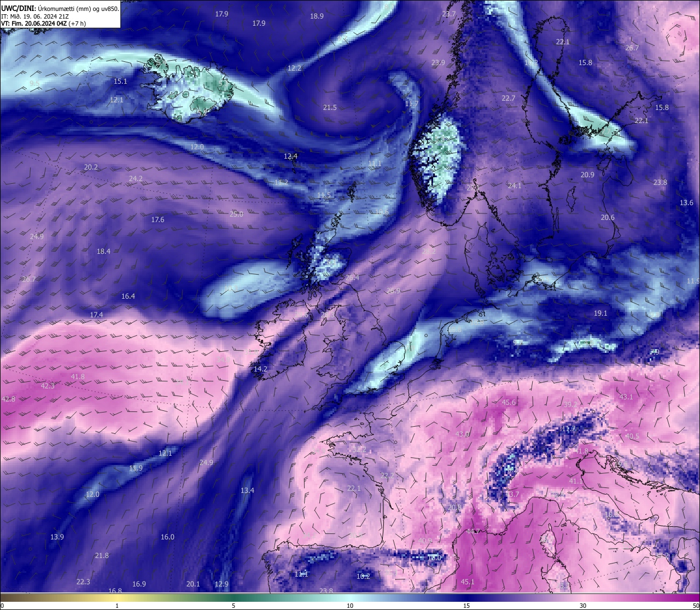The image size is (700, 610).
Task: Click the 41.1 value near the Adriatic
Action: click(576, 481)
